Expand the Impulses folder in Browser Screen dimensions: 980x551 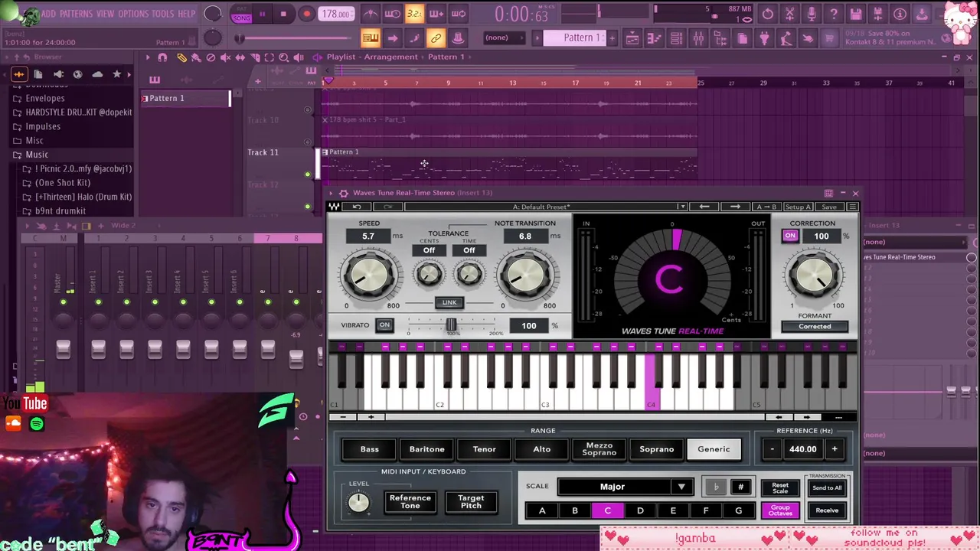click(x=43, y=126)
